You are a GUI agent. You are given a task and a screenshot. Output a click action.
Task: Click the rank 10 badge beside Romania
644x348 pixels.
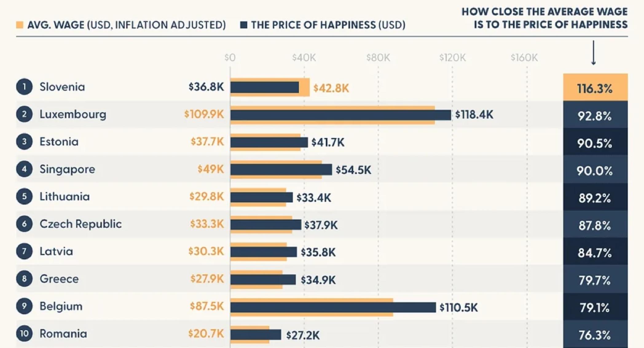click(x=24, y=334)
